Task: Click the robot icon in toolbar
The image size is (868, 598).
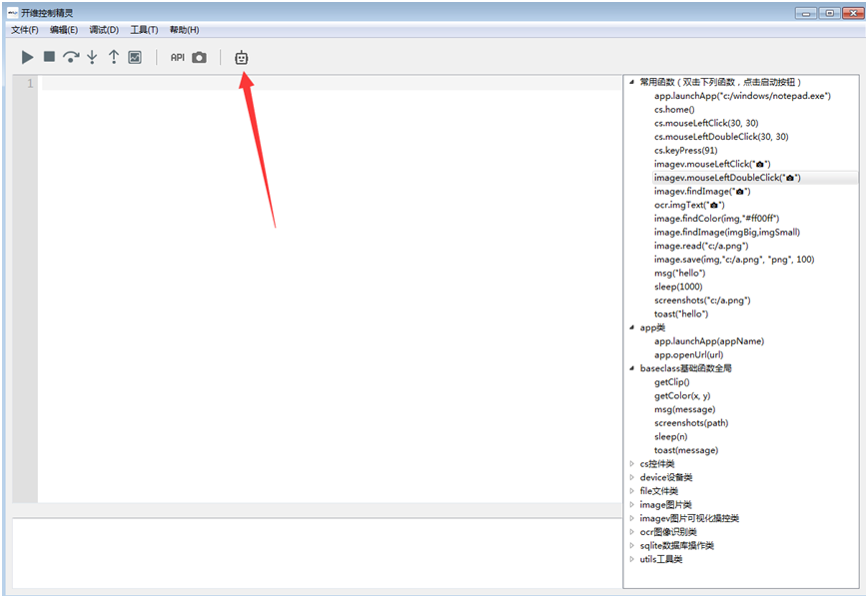Action: point(242,57)
